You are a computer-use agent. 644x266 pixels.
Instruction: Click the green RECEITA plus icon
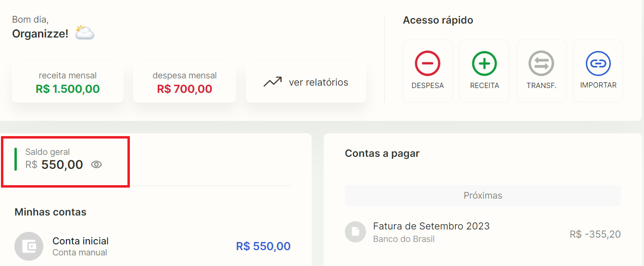click(484, 63)
